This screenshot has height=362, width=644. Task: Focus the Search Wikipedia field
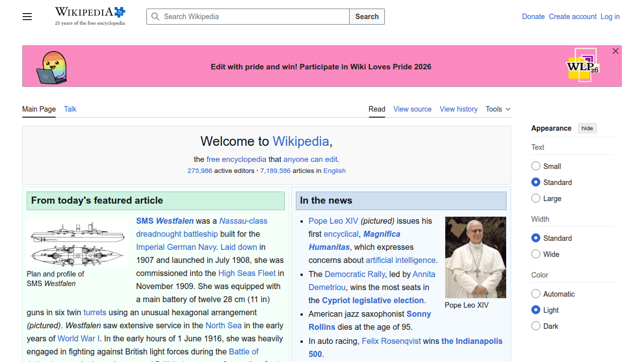point(248,17)
